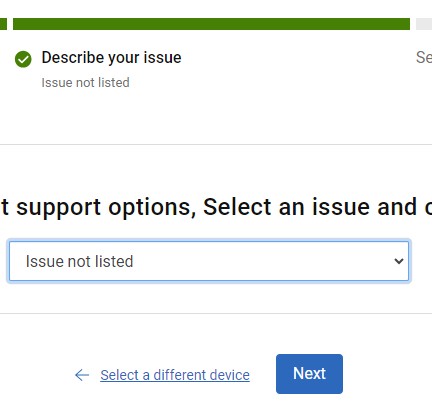
Task: Click the divider line above the support options heading
Action: coord(216,145)
